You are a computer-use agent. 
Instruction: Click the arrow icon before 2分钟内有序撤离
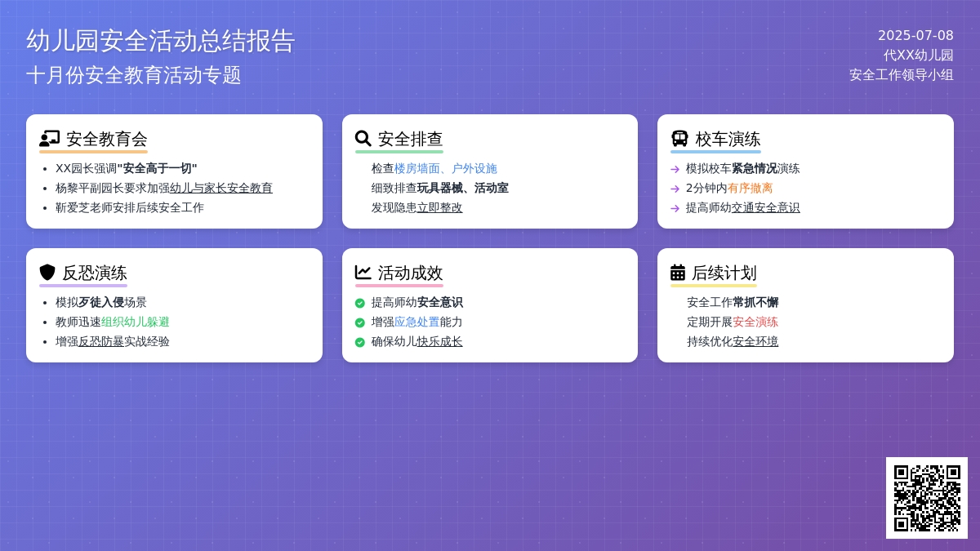675,189
